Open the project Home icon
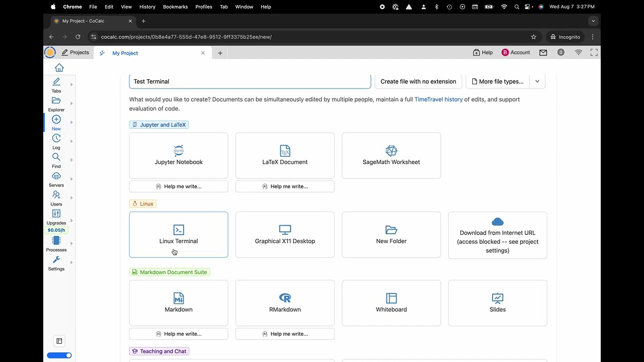 [59, 68]
